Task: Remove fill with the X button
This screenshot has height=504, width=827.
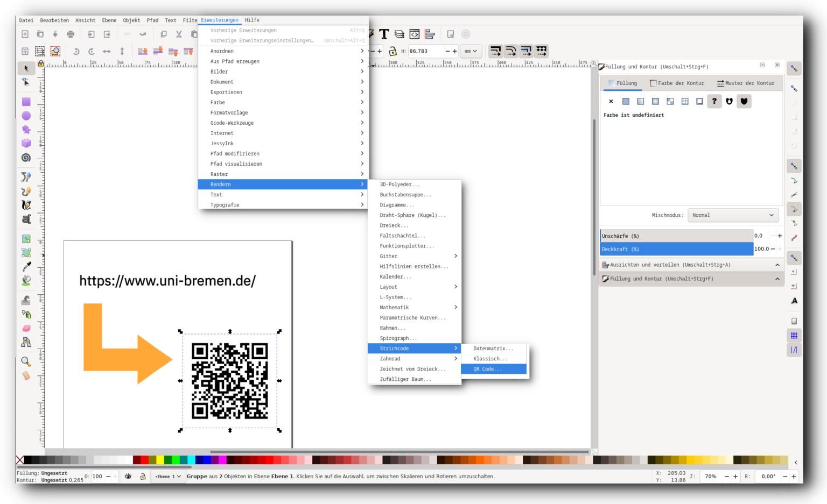Action: (x=611, y=101)
